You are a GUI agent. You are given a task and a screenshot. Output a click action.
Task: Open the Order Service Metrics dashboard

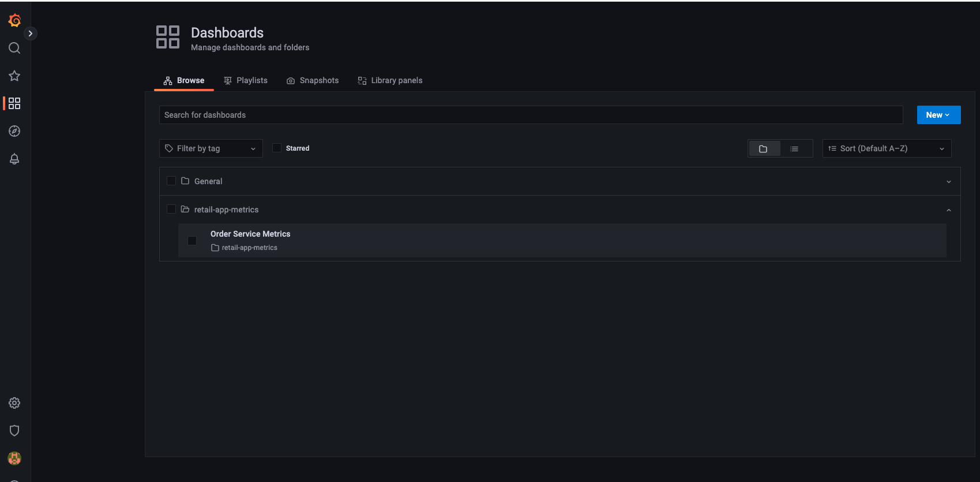point(250,234)
